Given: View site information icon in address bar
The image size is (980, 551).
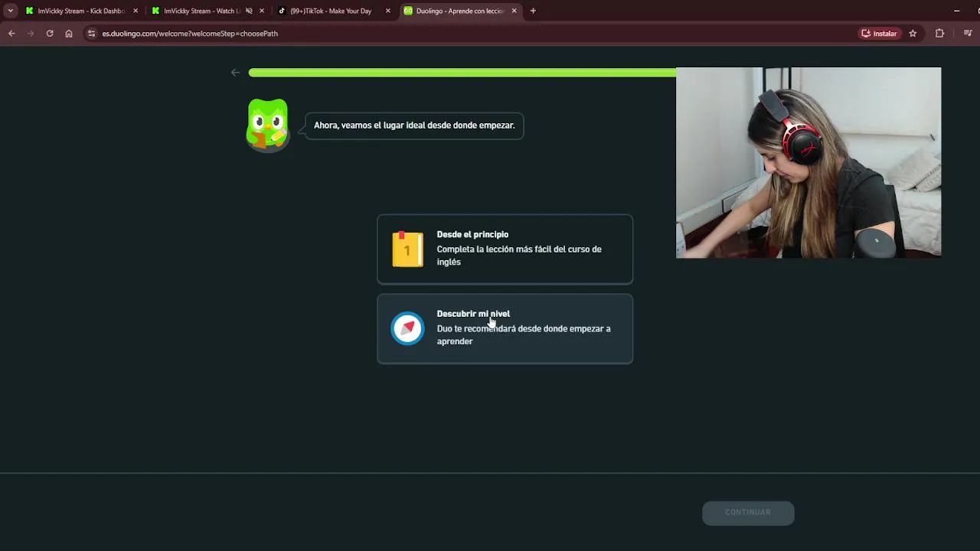Looking at the screenshot, I should (91, 34).
